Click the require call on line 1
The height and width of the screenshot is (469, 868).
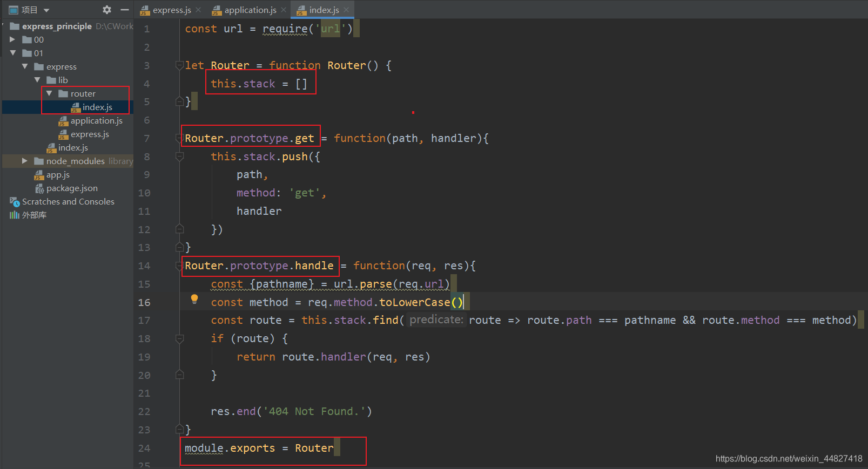(285, 29)
